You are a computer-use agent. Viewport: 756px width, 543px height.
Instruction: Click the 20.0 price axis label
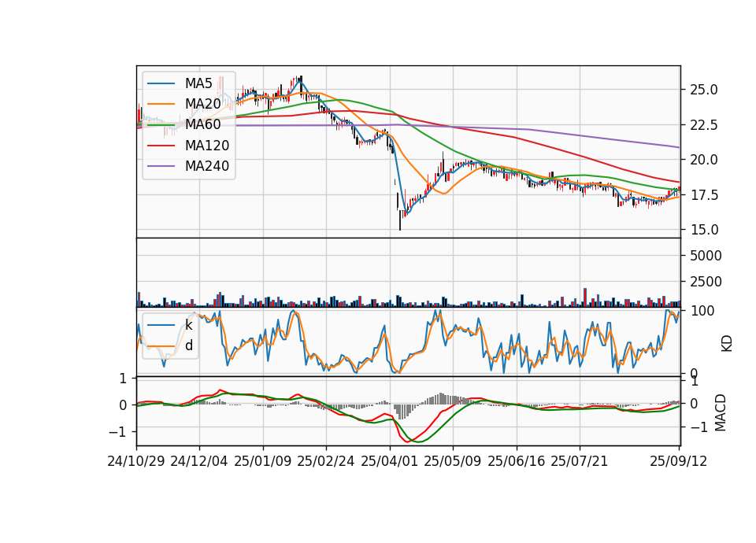(704, 160)
